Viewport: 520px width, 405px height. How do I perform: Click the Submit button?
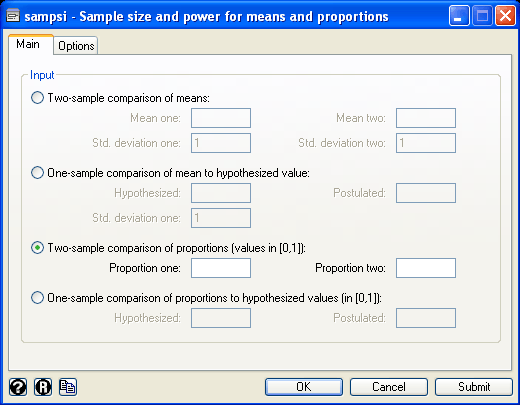[474, 387]
